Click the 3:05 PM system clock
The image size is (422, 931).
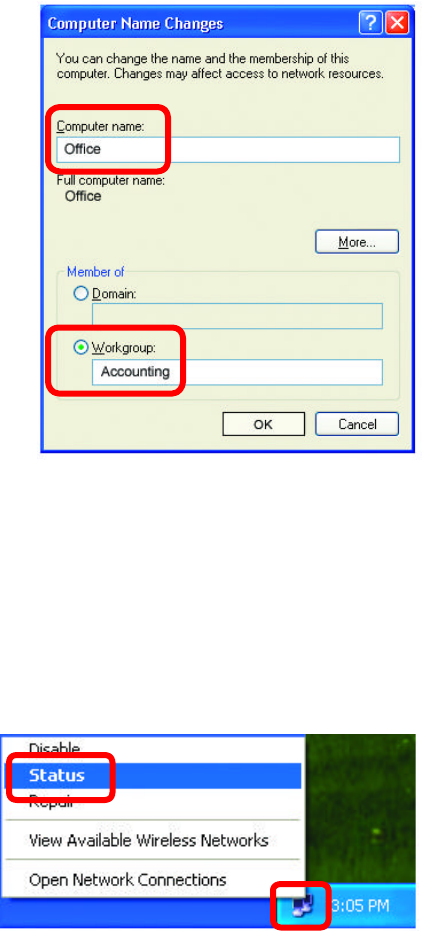coord(358,906)
